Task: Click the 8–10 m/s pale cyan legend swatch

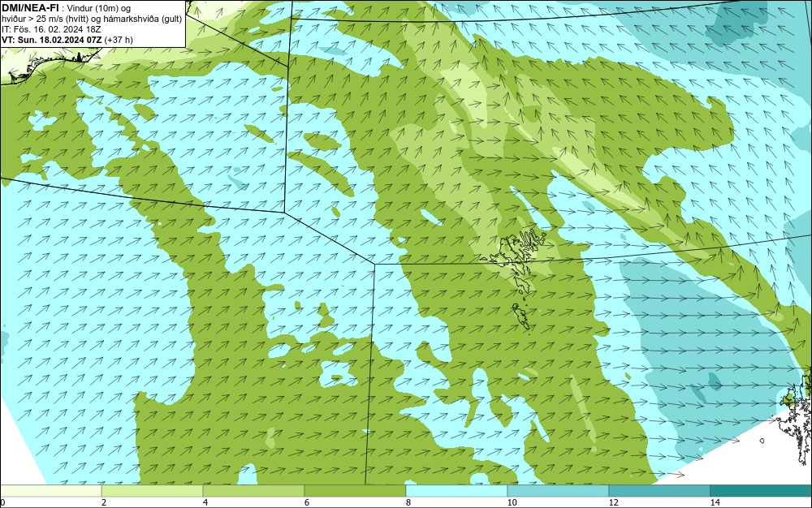Action: click(456, 491)
